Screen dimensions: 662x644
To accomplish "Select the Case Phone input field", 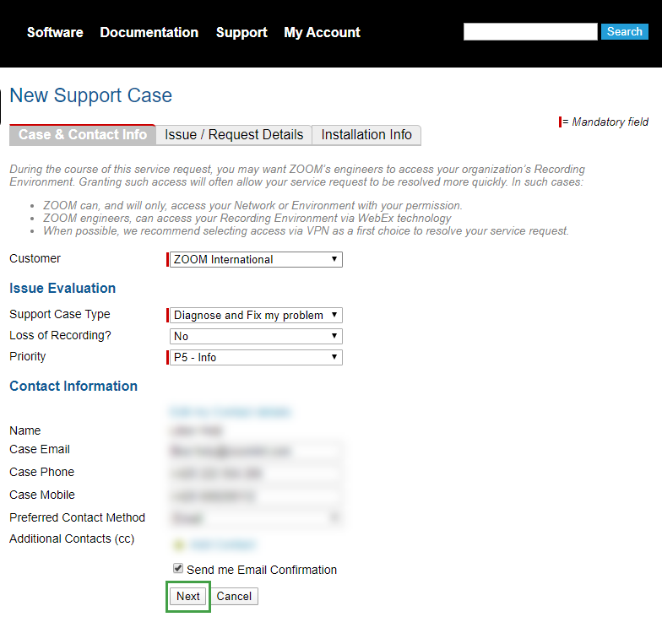I will tap(256, 473).
